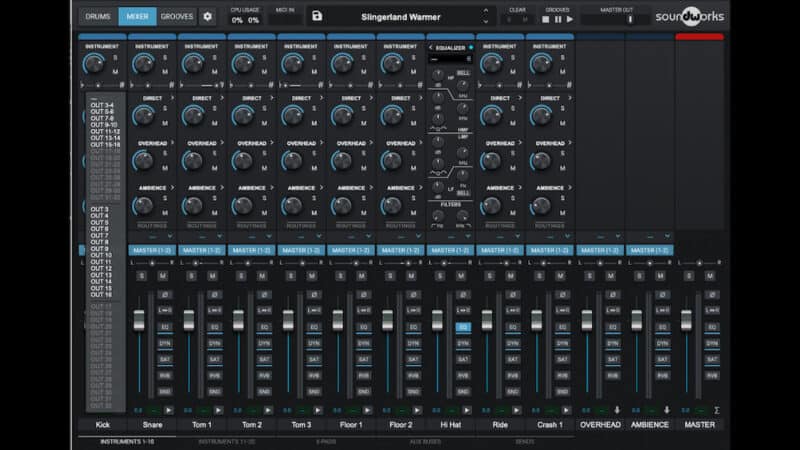Screen dimensions: 800x450
Task: Invert phase on the Tom 2 channel
Action: click(264, 295)
